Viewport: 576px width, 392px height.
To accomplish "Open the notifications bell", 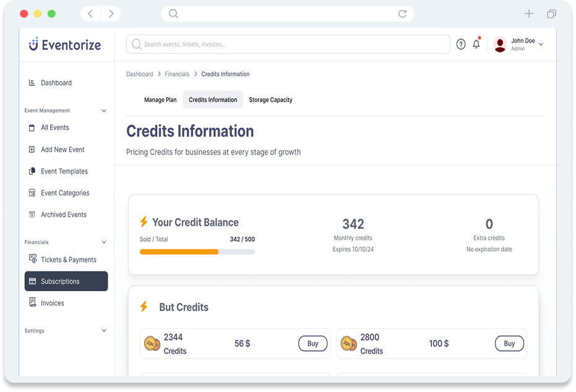I will coord(476,45).
